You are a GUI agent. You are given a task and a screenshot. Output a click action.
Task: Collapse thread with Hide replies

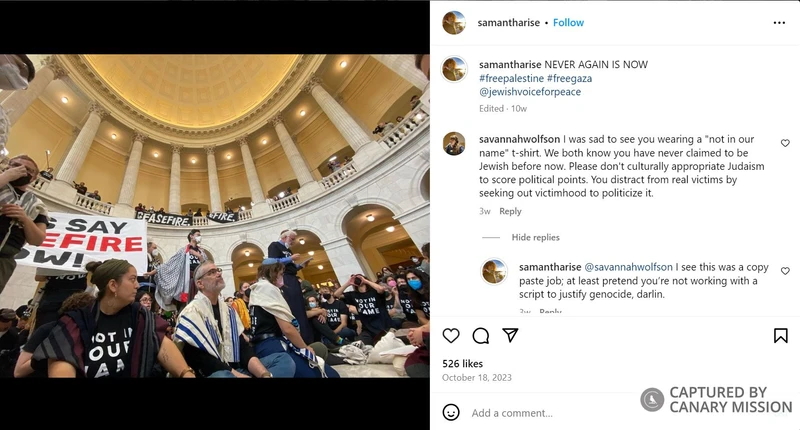[535, 237]
